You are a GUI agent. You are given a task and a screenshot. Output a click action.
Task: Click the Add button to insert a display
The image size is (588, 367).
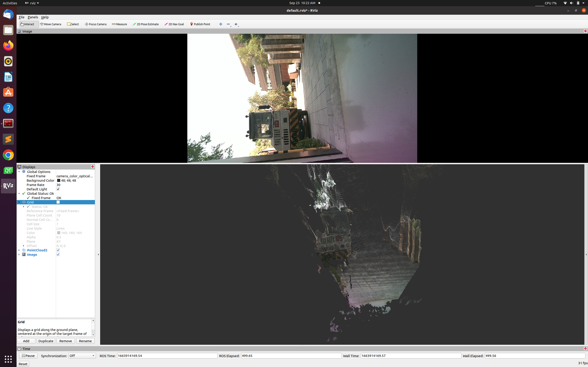pos(26,341)
